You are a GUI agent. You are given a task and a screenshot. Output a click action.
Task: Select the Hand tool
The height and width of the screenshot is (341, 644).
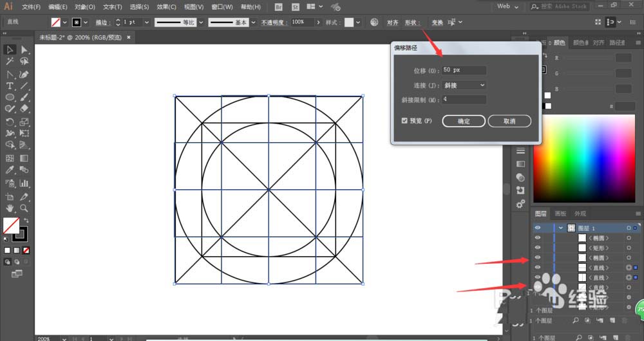point(10,208)
